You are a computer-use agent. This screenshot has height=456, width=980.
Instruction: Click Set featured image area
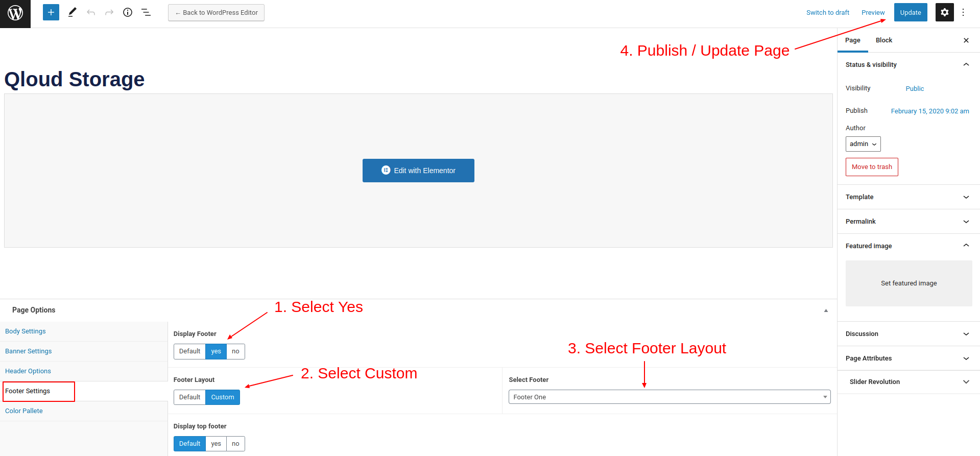point(909,283)
